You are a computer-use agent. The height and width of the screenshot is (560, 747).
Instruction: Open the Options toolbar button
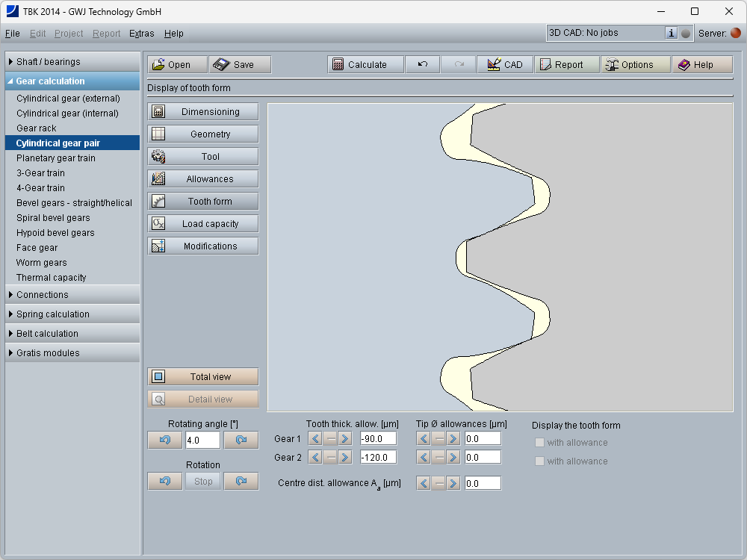(635, 65)
